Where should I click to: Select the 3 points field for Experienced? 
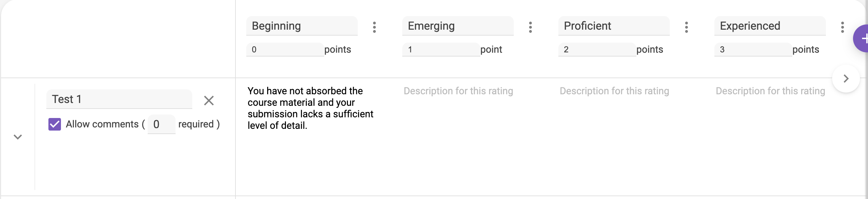(x=753, y=50)
